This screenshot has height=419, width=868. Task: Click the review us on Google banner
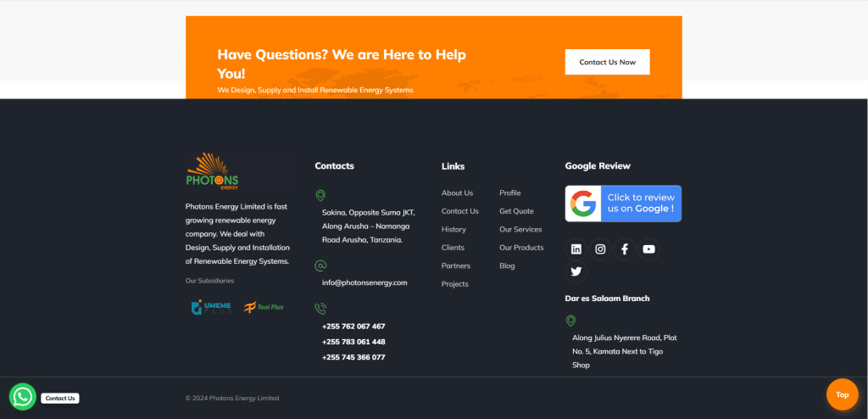pyautogui.click(x=623, y=204)
